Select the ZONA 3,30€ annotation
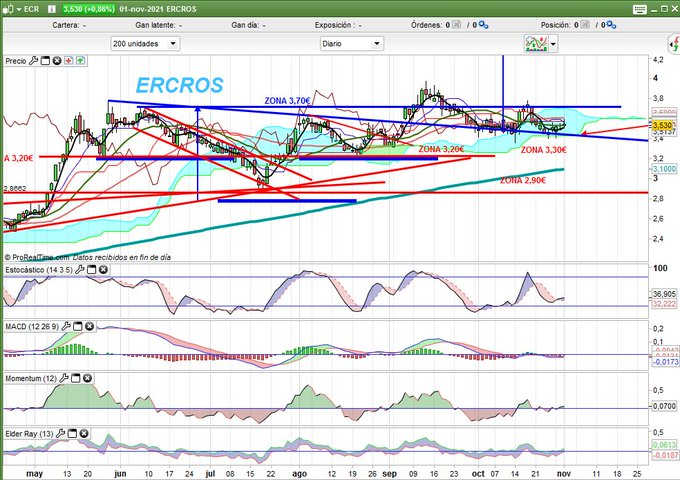The height and width of the screenshot is (480, 680). click(x=543, y=150)
